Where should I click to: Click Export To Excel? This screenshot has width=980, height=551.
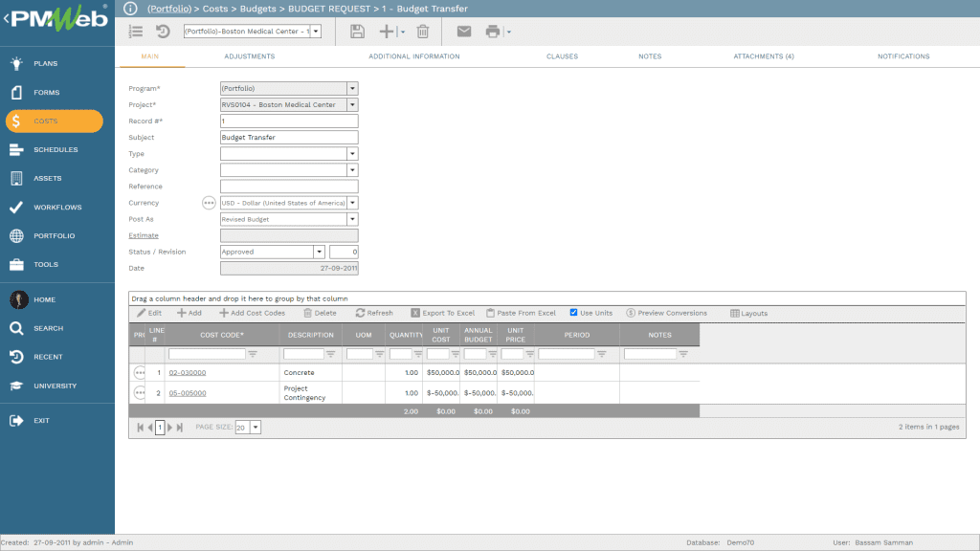tap(442, 313)
